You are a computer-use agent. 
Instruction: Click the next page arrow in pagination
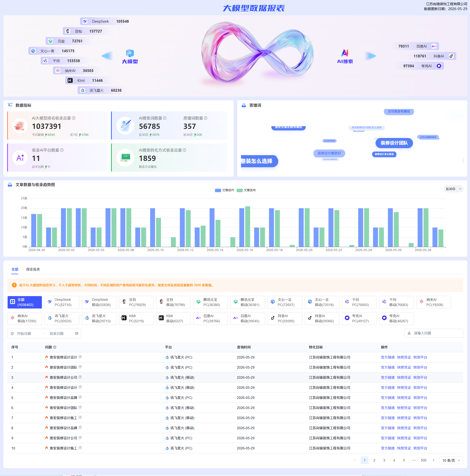pyautogui.click(x=433, y=460)
